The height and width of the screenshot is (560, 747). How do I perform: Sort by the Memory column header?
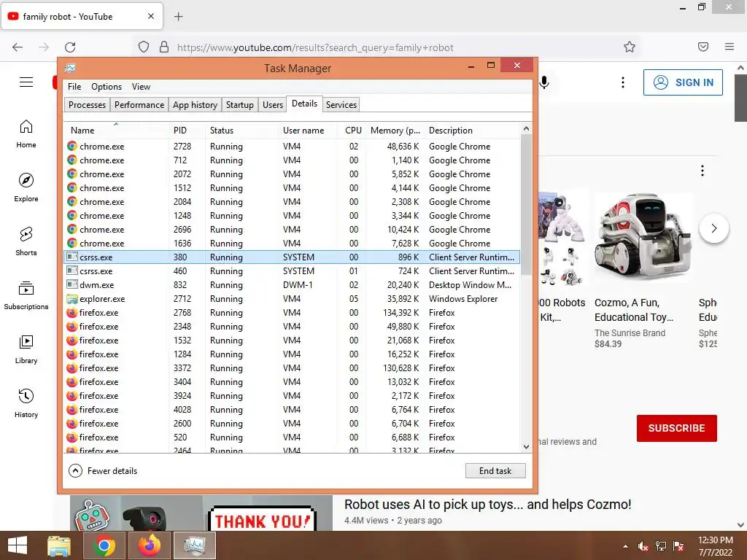pos(395,131)
